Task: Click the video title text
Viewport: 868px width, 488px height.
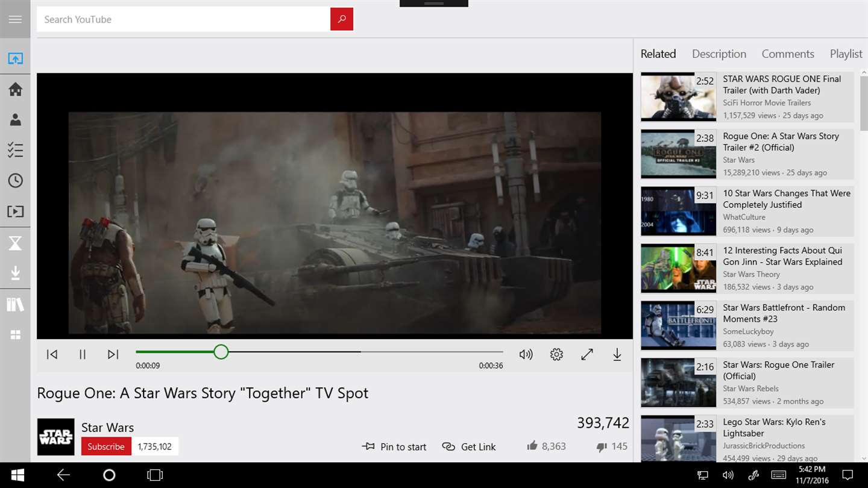Action: click(203, 393)
